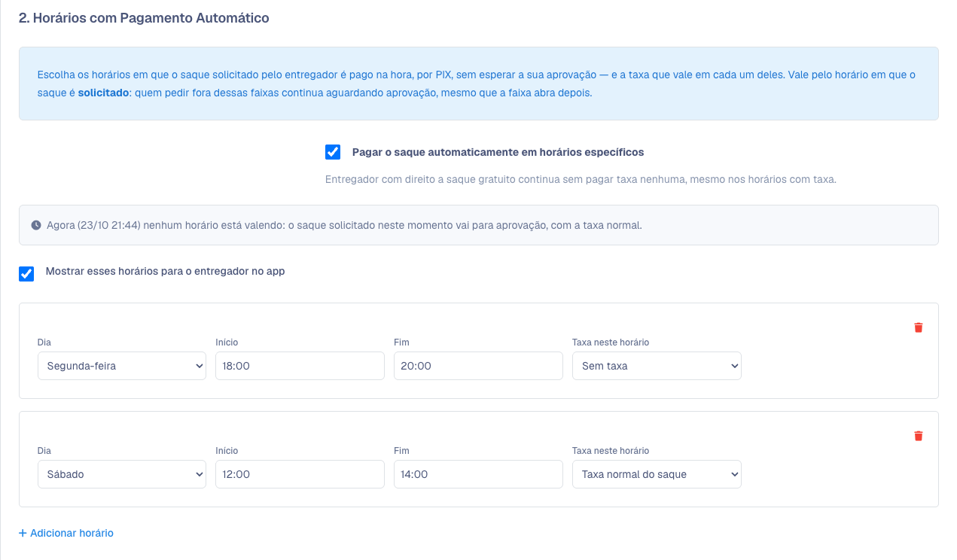Open the Sem taxa fee dropdown
The height and width of the screenshot is (560, 957).
657,366
